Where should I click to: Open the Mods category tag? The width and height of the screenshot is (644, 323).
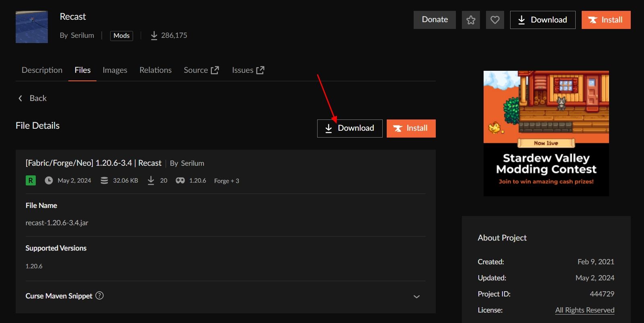121,35
